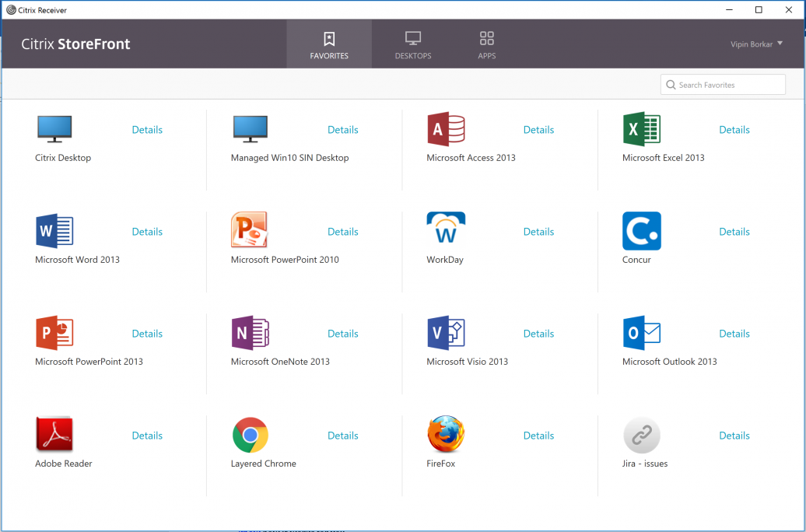View Details for Managed Win10 SIN Desktop
The image size is (806, 532).
coord(342,130)
